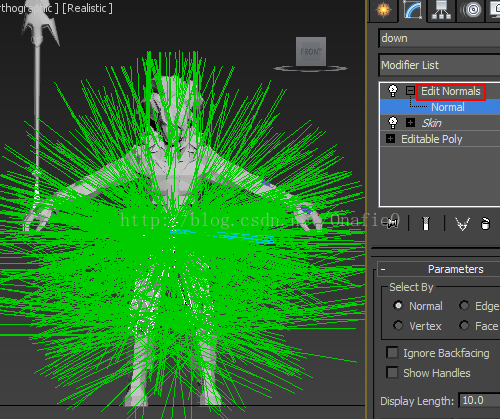
Task: Enable Ignore Backfacing checkbox
Action: [x=392, y=353]
